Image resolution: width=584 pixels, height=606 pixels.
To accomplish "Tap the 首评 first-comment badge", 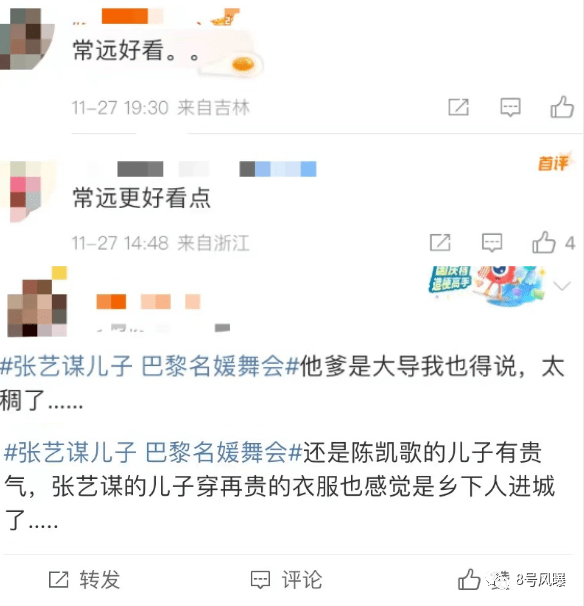I will click(553, 163).
